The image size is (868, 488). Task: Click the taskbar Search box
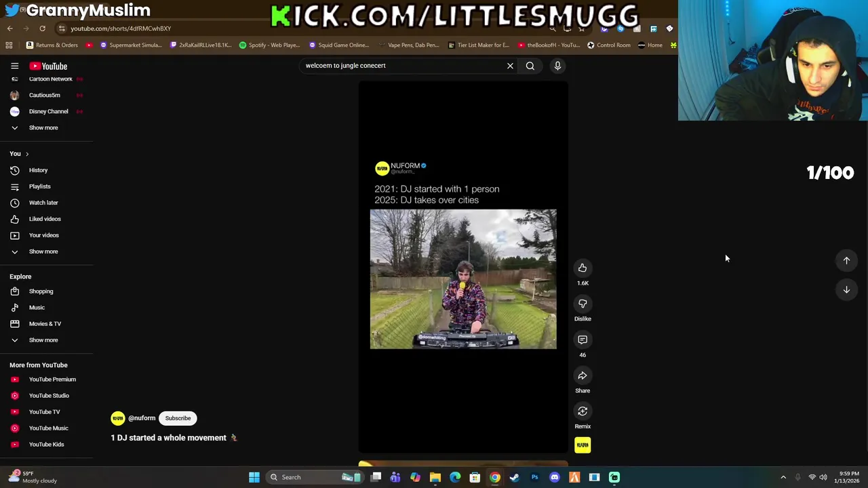(x=315, y=477)
